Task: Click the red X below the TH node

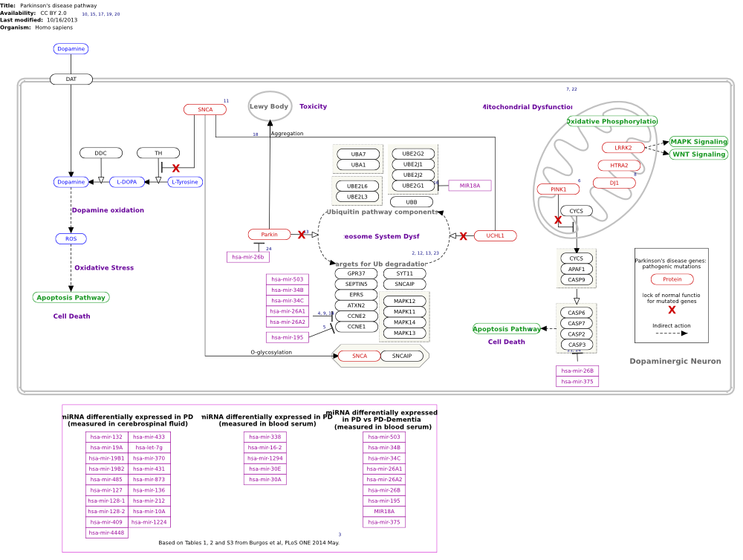Action: [x=176, y=168]
